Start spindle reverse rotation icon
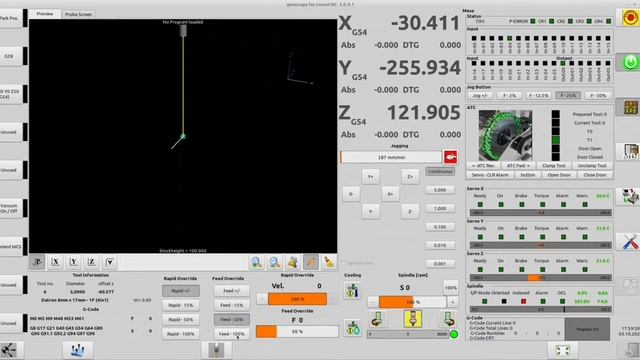The width and height of the screenshot is (640, 360). [378, 319]
